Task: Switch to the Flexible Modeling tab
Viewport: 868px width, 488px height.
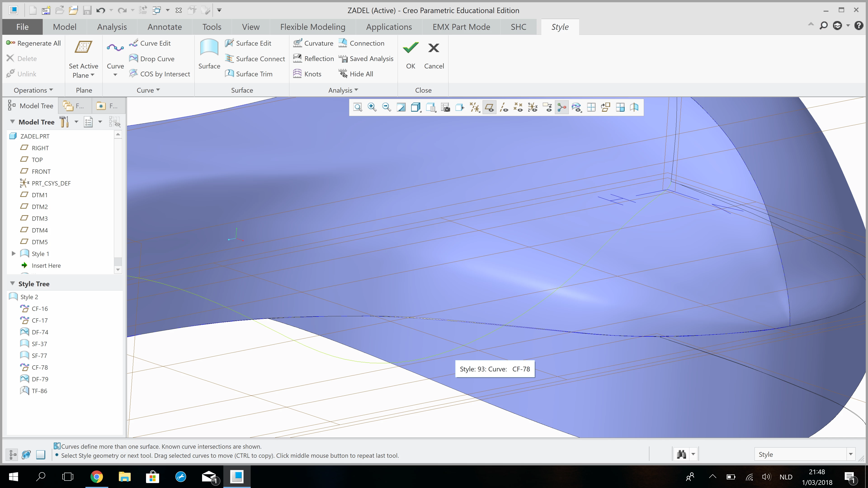Action: [313, 27]
